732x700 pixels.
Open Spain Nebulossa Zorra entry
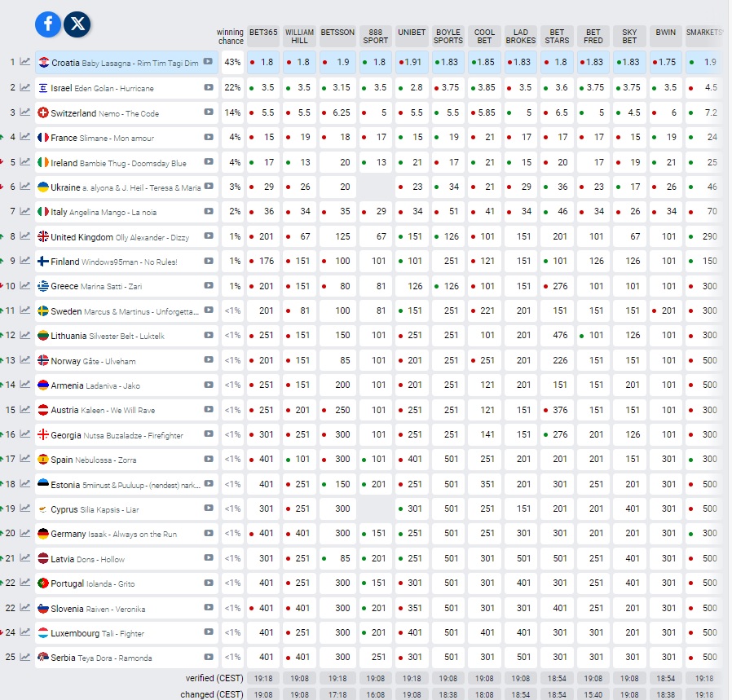(126, 460)
